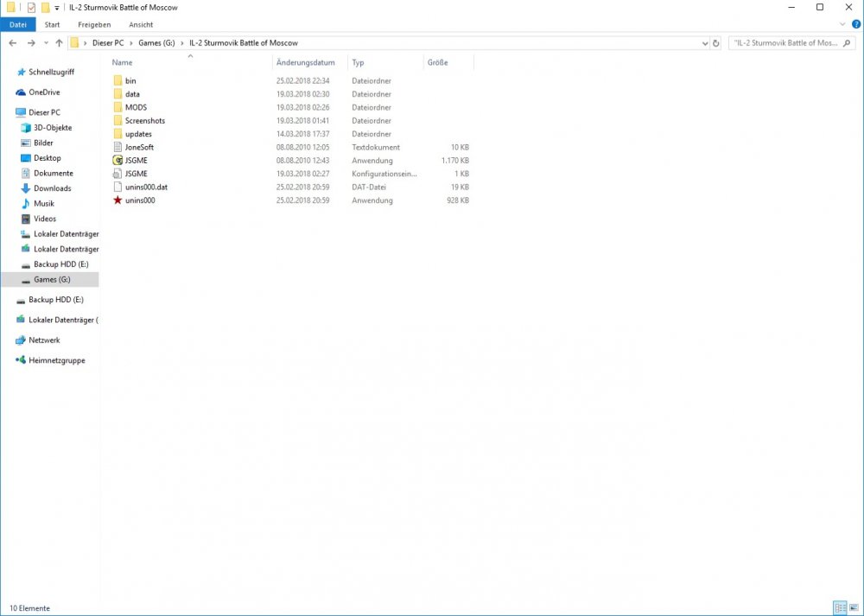Image resolution: width=864 pixels, height=616 pixels.
Task: Select Backup HDD (E:) under Dieser PC
Action: (x=54, y=264)
